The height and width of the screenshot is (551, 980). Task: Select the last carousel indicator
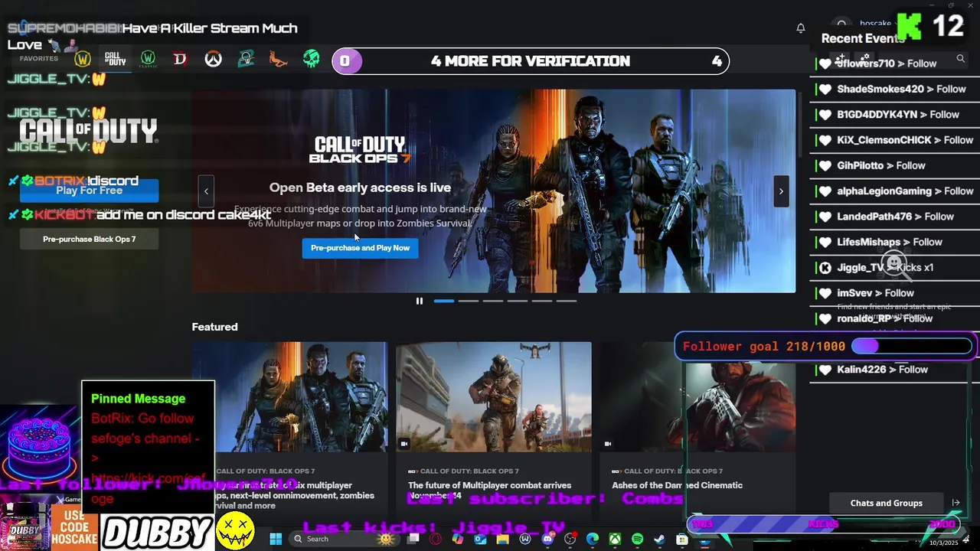pyautogui.click(x=566, y=301)
